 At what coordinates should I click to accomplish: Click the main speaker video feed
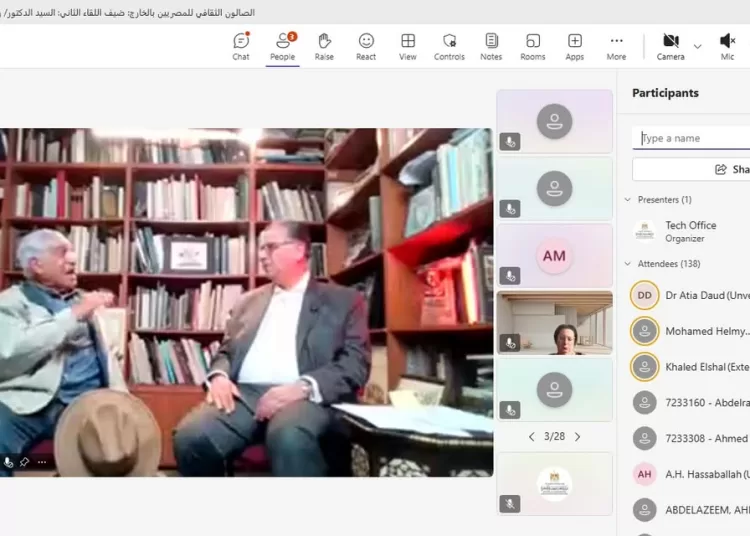[x=246, y=302]
